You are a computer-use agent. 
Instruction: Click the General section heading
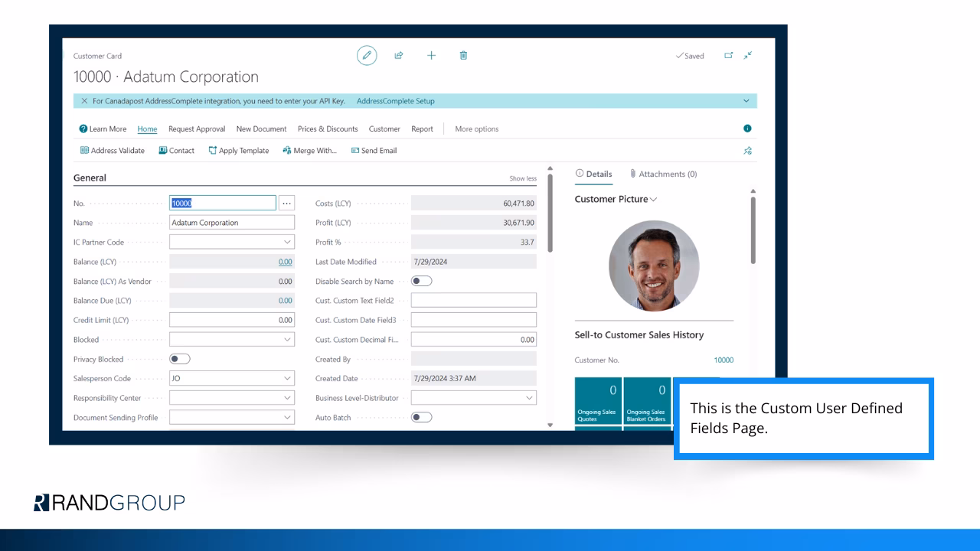90,178
